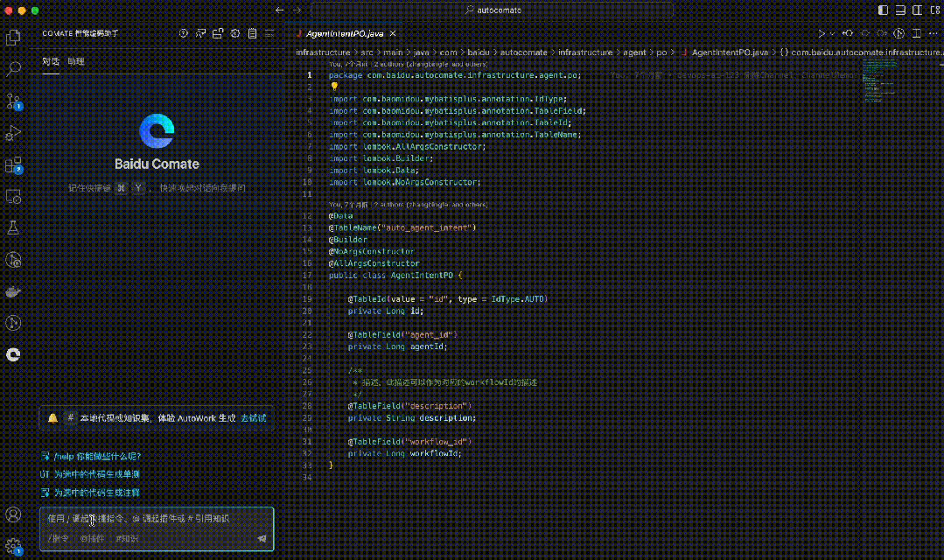
Task: Open the Comate clipboard history icon
Action: click(252, 34)
